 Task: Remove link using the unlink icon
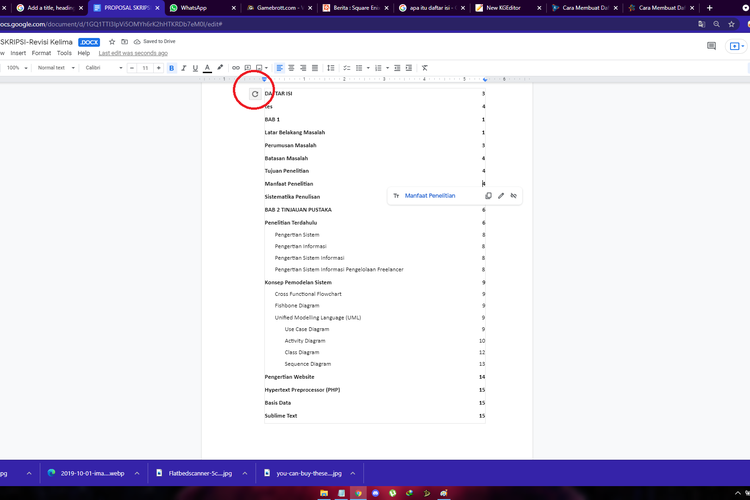(x=514, y=196)
